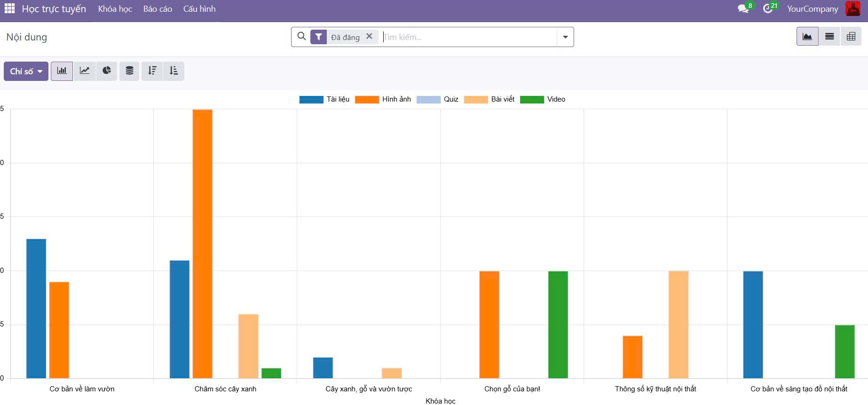The width and height of the screenshot is (868, 405).
Task: Open the messages chat icon
Action: click(743, 9)
